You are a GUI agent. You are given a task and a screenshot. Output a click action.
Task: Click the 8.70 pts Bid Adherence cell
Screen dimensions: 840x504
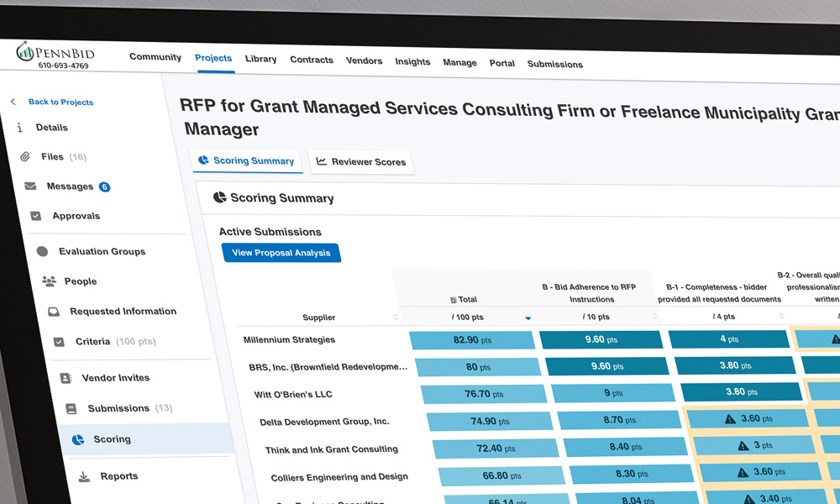coord(619,420)
